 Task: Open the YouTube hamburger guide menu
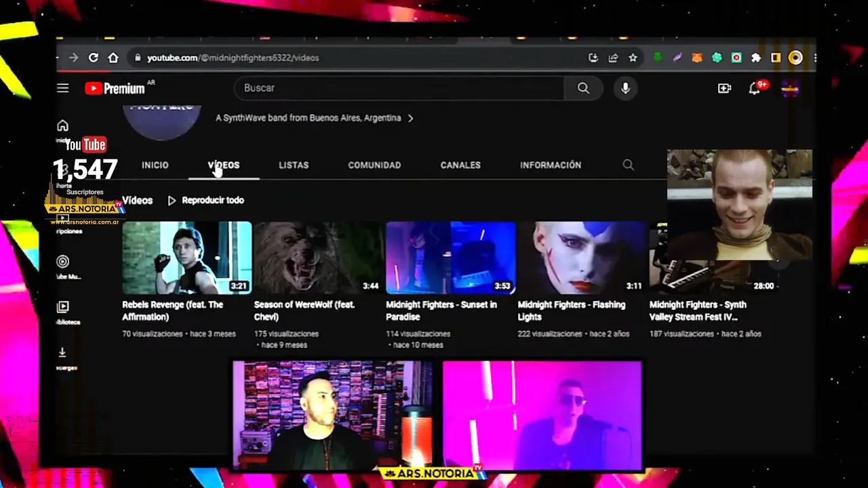coord(63,88)
